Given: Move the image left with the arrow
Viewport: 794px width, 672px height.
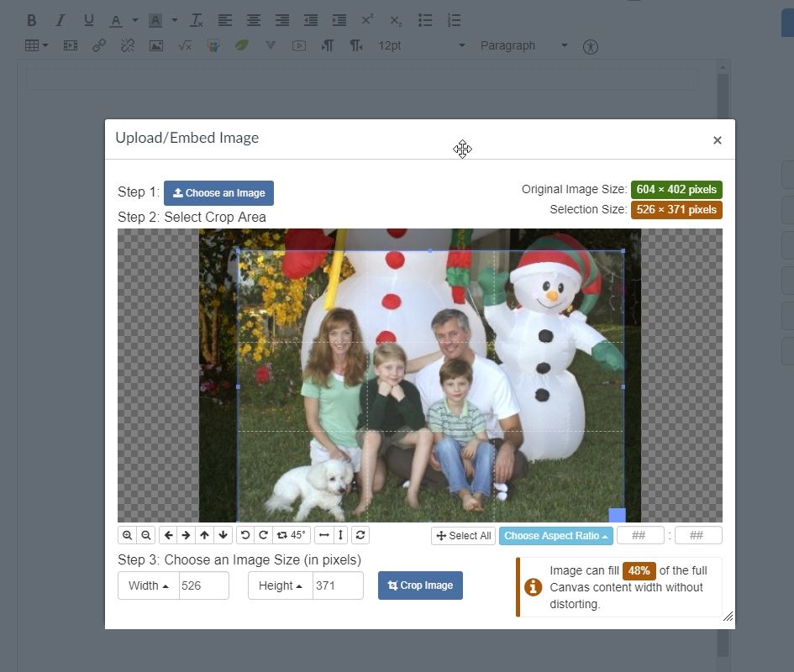Looking at the screenshot, I should point(168,535).
